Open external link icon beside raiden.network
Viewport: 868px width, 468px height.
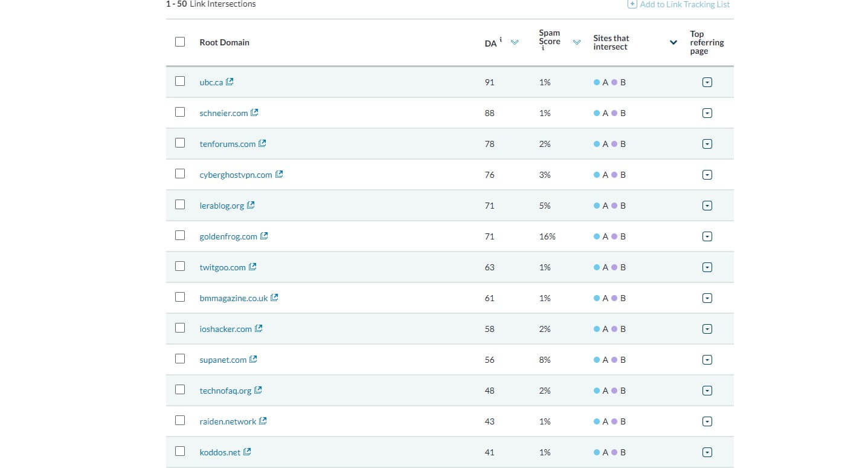tap(263, 421)
